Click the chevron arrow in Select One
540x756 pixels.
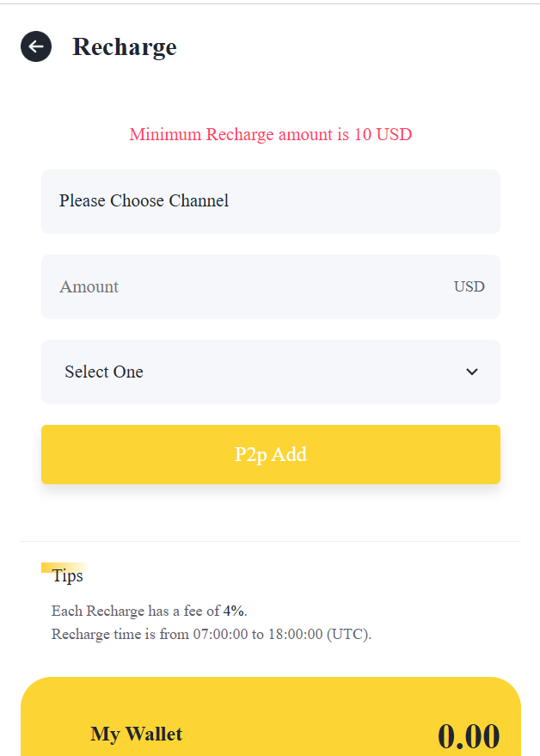[471, 372]
